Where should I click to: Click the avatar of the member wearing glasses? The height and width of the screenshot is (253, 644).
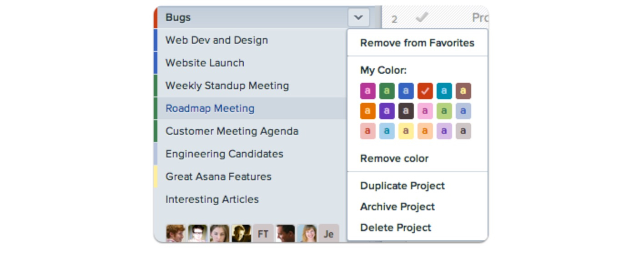click(x=198, y=233)
